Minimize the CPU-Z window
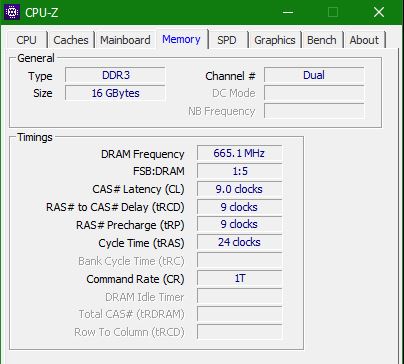This screenshot has height=364, width=404. tap(288, 12)
